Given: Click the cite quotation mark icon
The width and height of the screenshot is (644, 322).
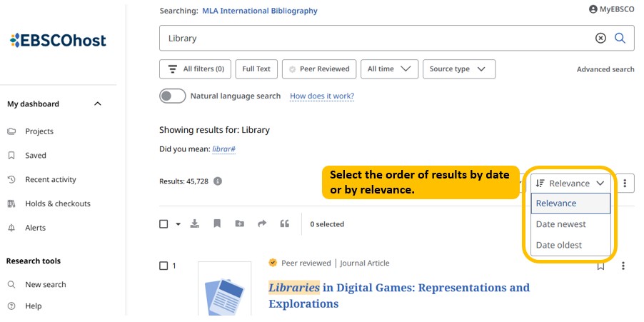Looking at the screenshot, I should pyautogui.click(x=285, y=224).
